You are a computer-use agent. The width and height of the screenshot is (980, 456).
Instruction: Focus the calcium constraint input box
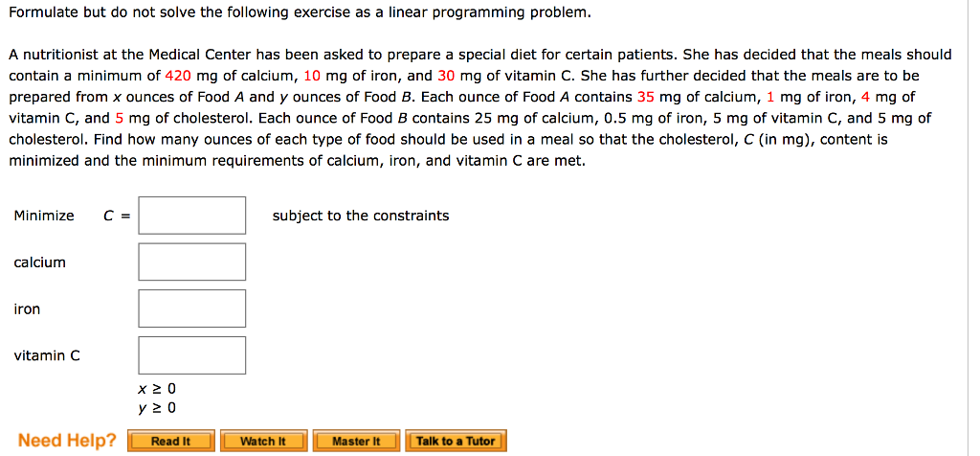click(x=191, y=262)
